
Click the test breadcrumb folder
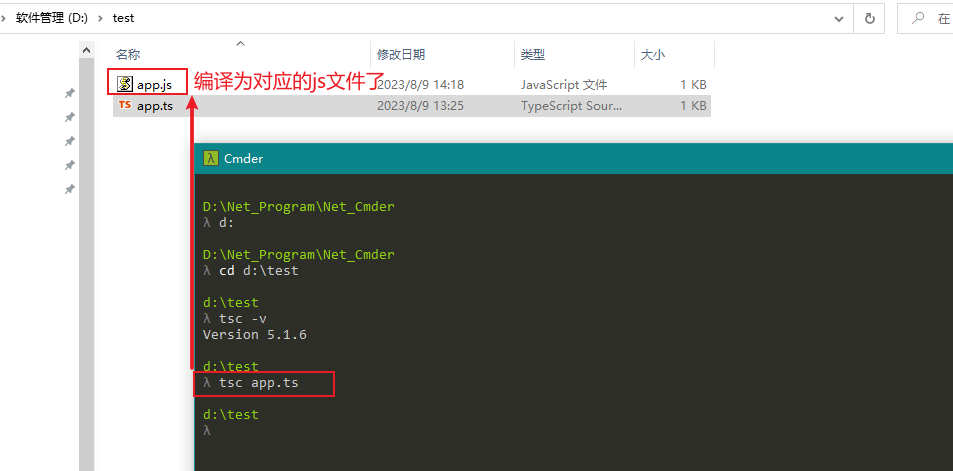123,18
